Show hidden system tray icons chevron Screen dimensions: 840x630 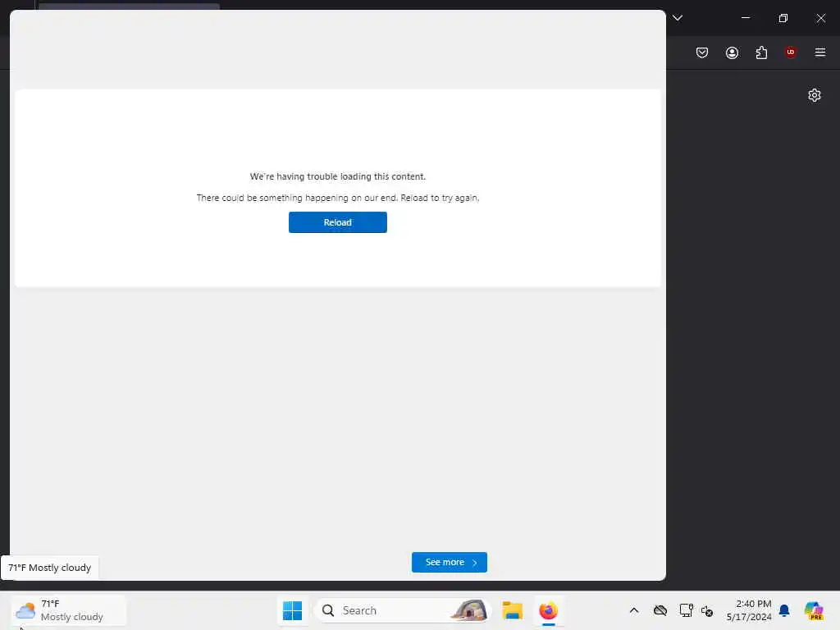point(634,610)
